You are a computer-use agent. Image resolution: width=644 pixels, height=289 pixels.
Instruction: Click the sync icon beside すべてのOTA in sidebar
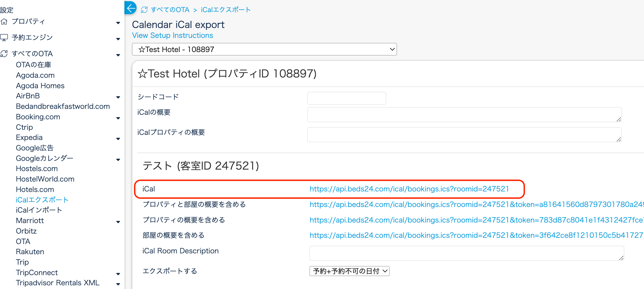[x=4, y=54]
